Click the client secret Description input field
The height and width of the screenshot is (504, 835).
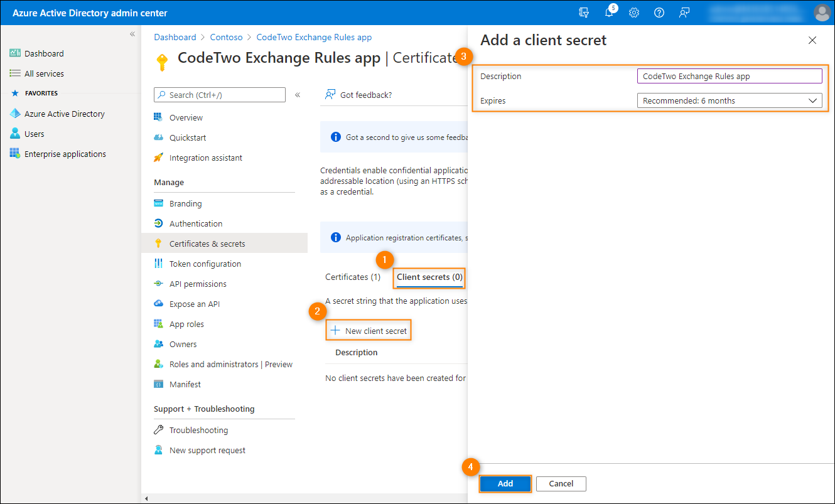(730, 76)
